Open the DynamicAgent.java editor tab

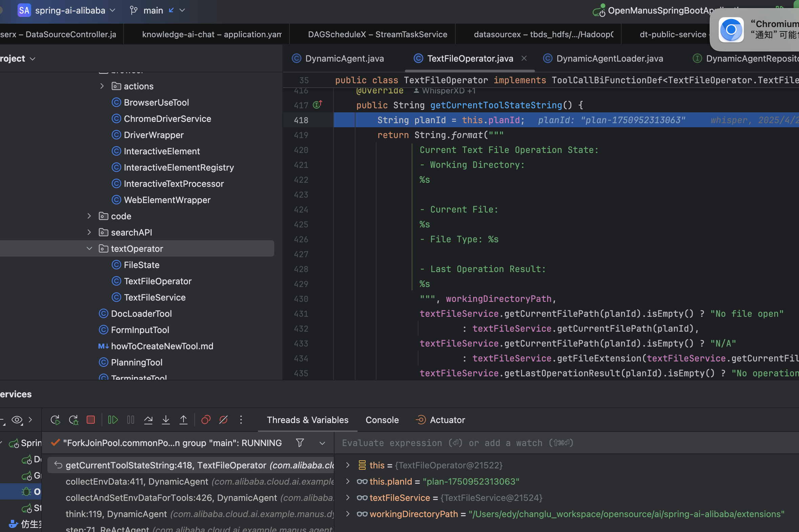click(344, 59)
